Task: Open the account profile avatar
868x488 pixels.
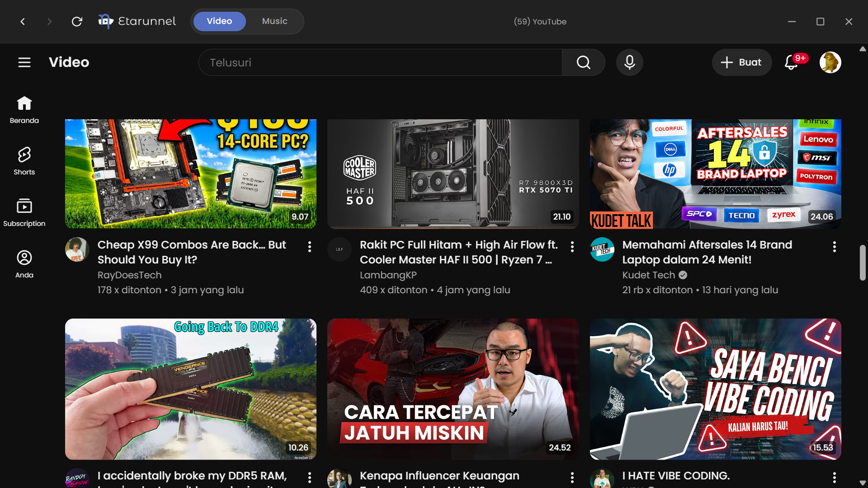Action: pos(830,62)
